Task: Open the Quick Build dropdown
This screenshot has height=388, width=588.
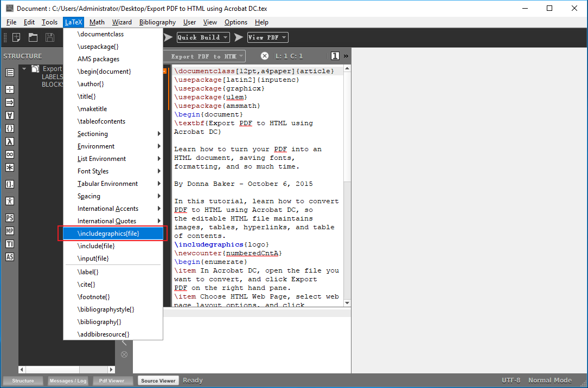Action: (x=203, y=37)
